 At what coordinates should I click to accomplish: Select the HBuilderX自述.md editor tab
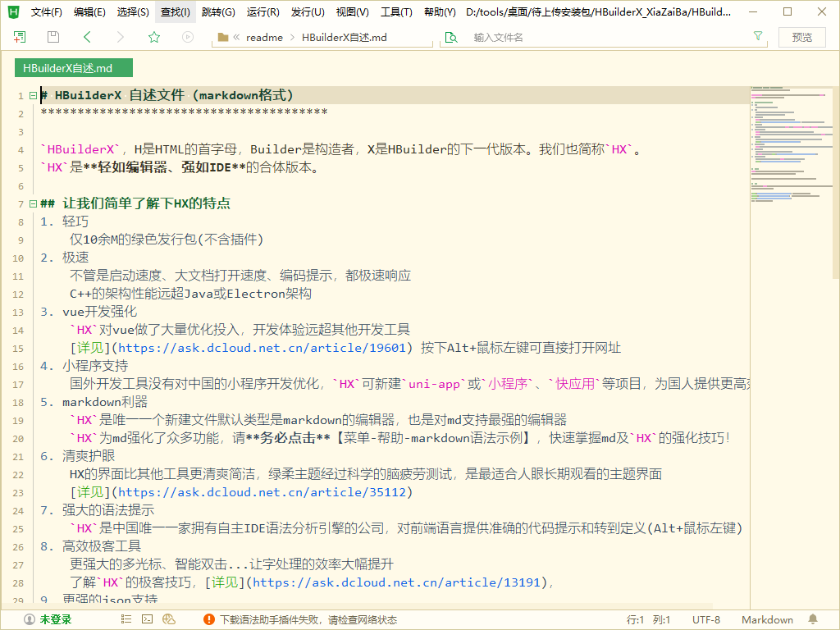coord(74,68)
